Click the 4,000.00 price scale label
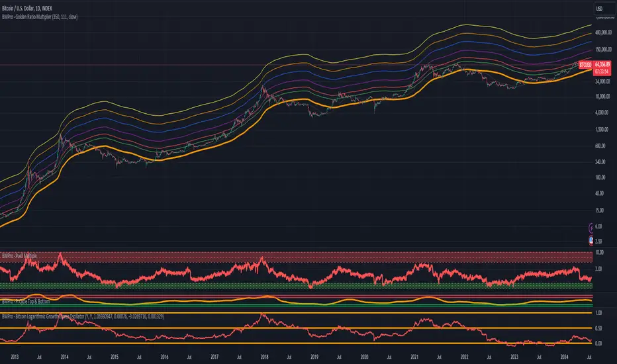Screen dimensions: 617x364 pos(603,113)
